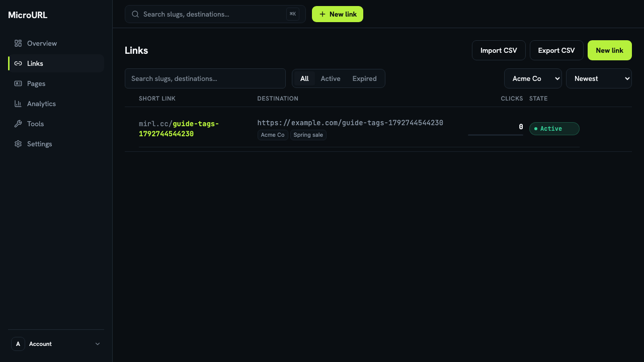Open Settings from the sidebar
Screen dimensions: 644x362
coord(56,144)
